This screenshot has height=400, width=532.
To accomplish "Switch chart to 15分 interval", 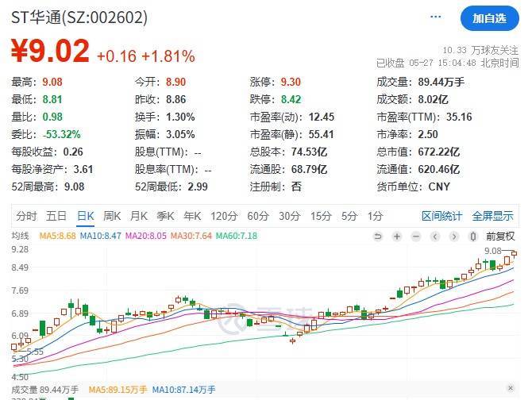I will [x=321, y=216].
